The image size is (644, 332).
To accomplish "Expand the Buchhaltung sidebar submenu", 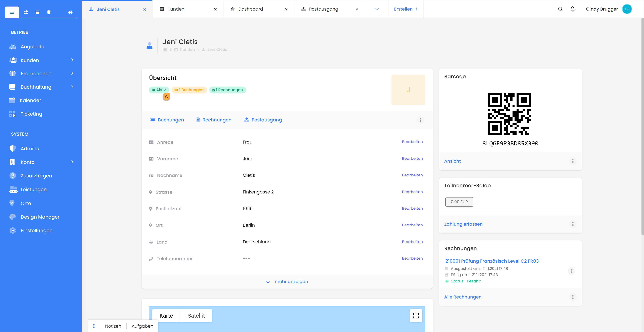I will (72, 87).
